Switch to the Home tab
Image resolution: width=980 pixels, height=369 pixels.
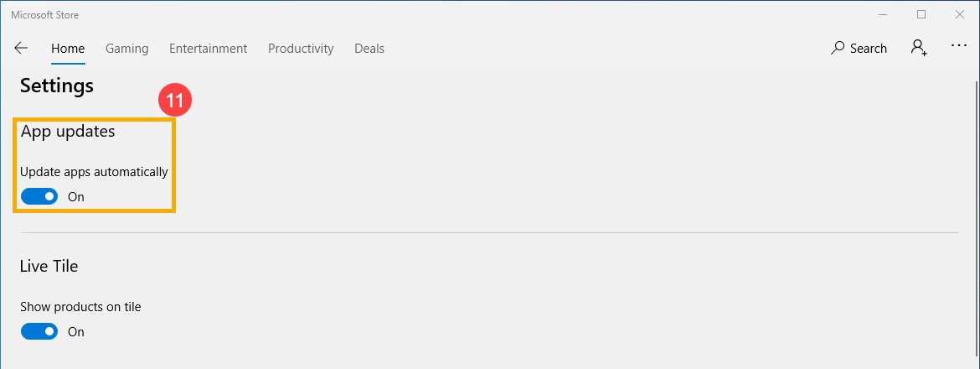tap(68, 49)
